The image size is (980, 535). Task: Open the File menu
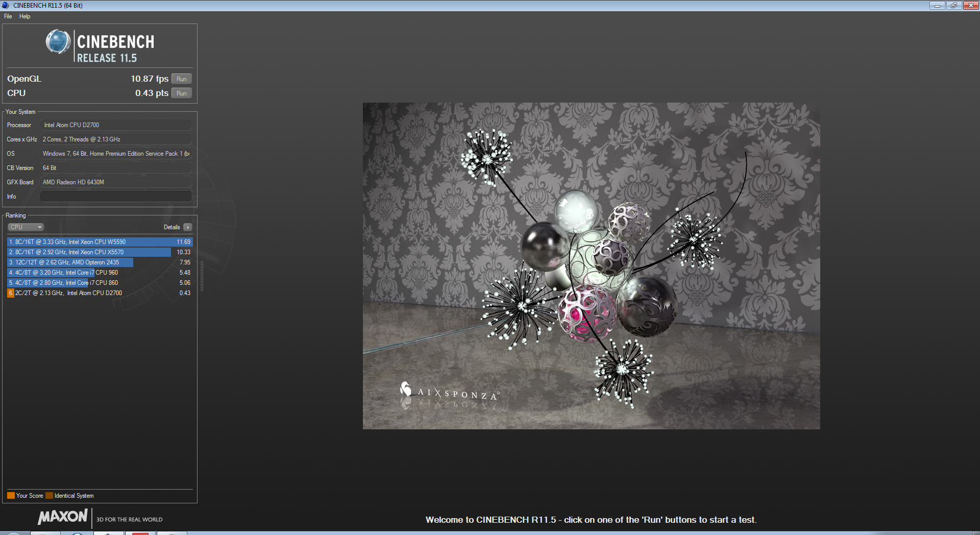(8, 16)
